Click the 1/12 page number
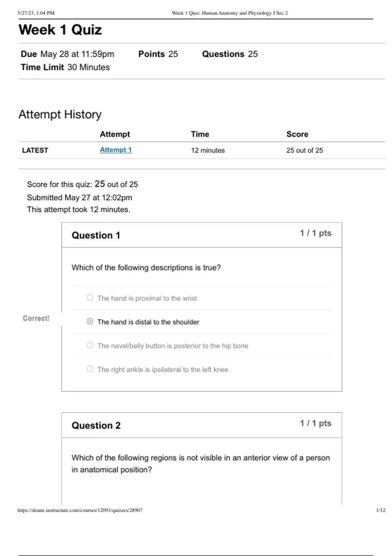This screenshot has height=556, width=392. pos(381,510)
